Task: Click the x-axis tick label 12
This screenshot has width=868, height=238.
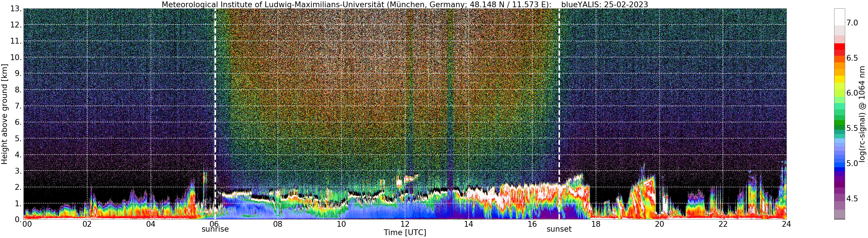Action: point(405,224)
